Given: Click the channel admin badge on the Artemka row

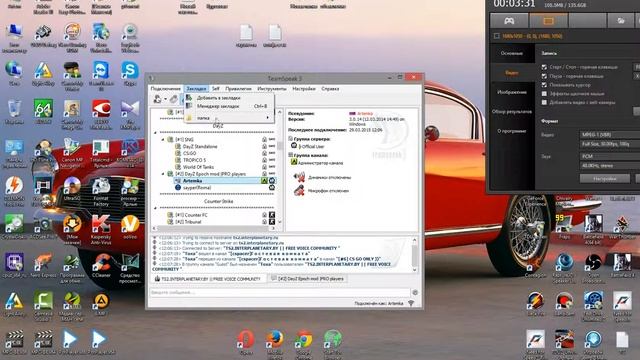Looking at the screenshot, I should point(264,180).
